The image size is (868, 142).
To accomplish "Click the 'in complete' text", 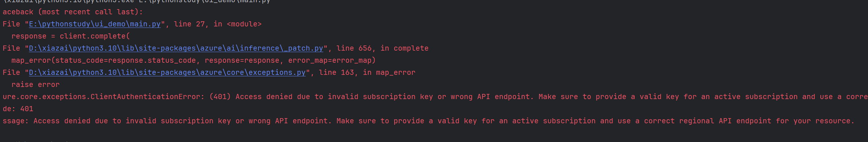I will [x=405, y=48].
